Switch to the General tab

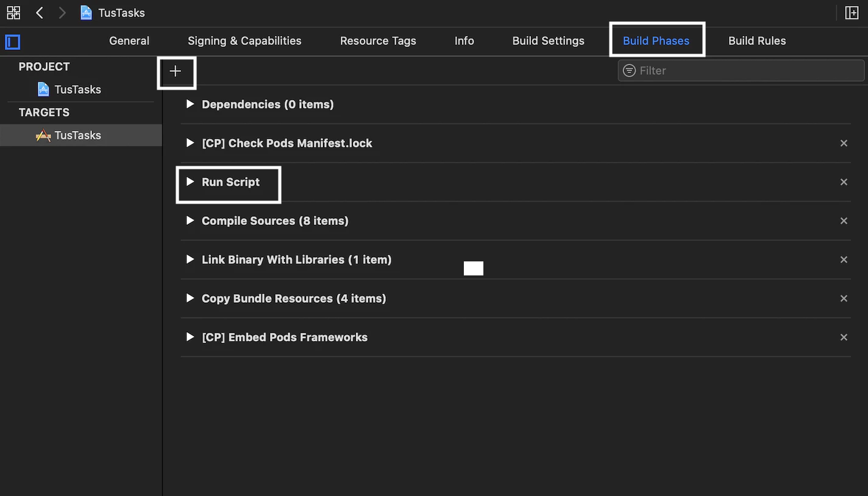(129, 41)
